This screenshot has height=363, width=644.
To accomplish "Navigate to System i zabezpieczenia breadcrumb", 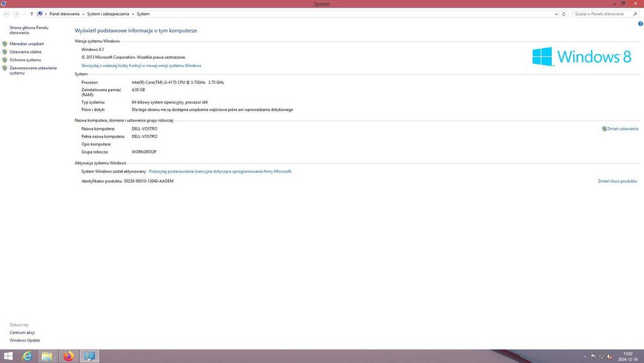I will 108,14.
